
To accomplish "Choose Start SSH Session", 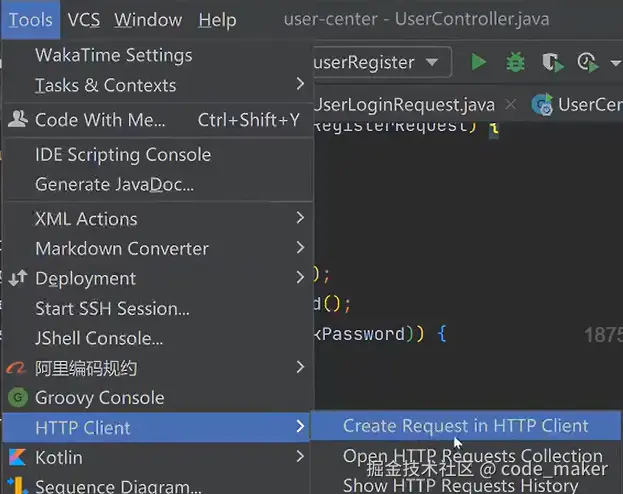I will click(x=112, y=308).
